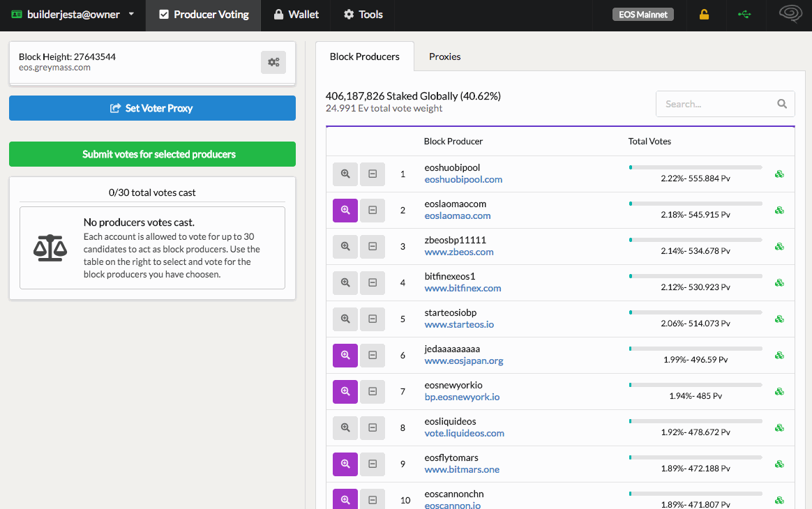
Task: Click eoslaomaocom vote progress bar
Action: tap(696, 204)
